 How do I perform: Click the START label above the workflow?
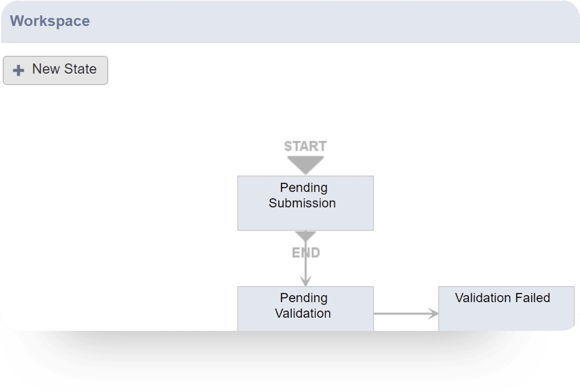tap(305, 146)
